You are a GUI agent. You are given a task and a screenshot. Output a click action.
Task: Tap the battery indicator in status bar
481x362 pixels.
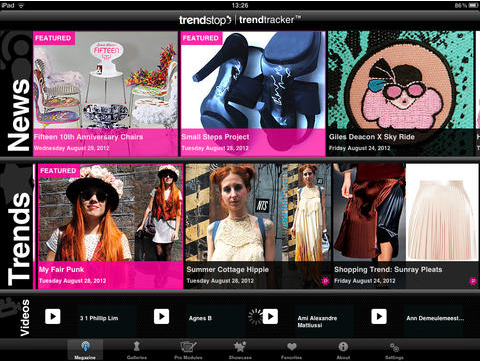tap(473, 5)
